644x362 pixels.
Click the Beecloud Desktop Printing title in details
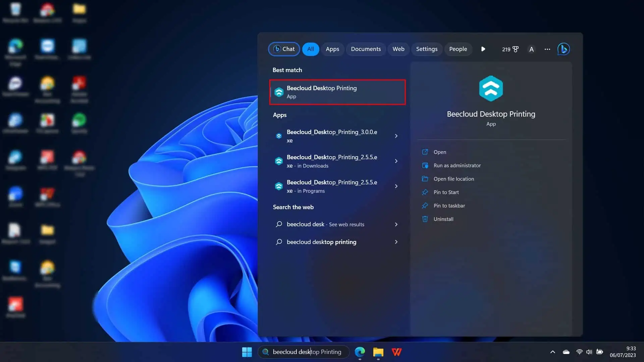tap(491, 114)
